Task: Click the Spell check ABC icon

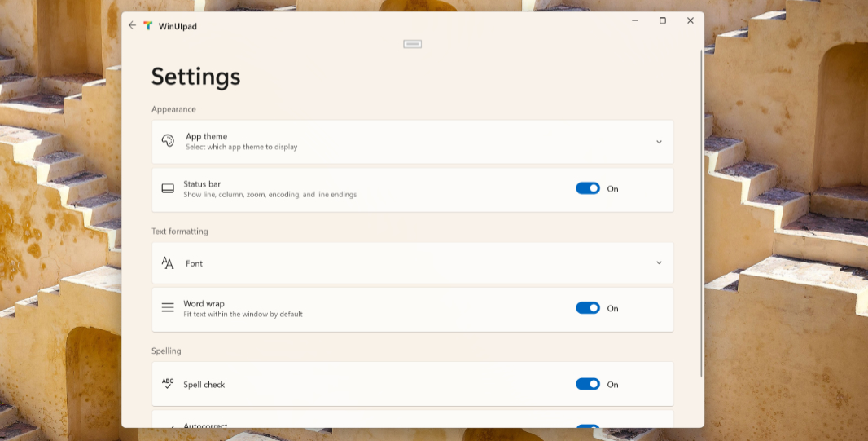Action: [168, 383]
